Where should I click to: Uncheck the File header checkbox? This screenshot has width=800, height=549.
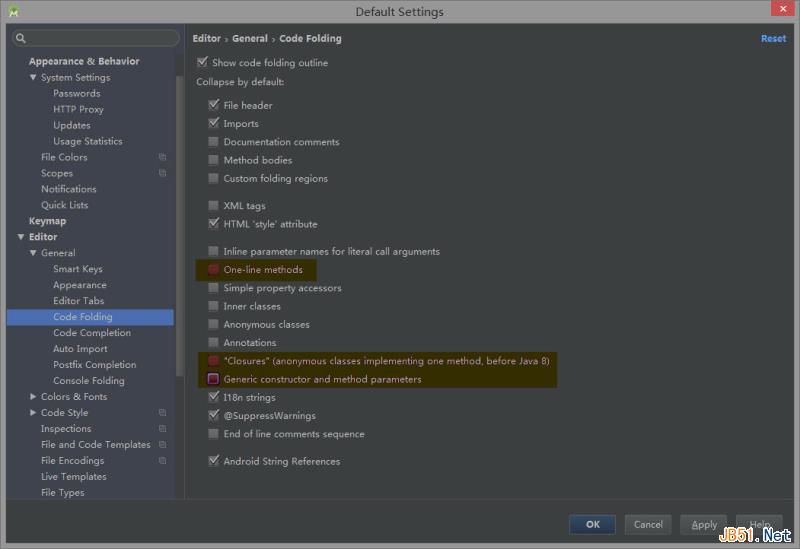point(213,105)
